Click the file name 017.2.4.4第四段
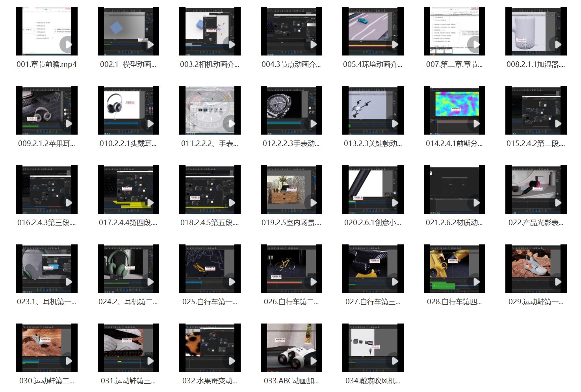 128,223
